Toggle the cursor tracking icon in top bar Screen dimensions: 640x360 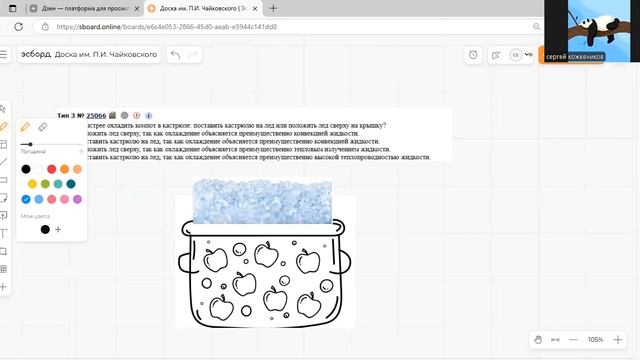tap(496, 55)
